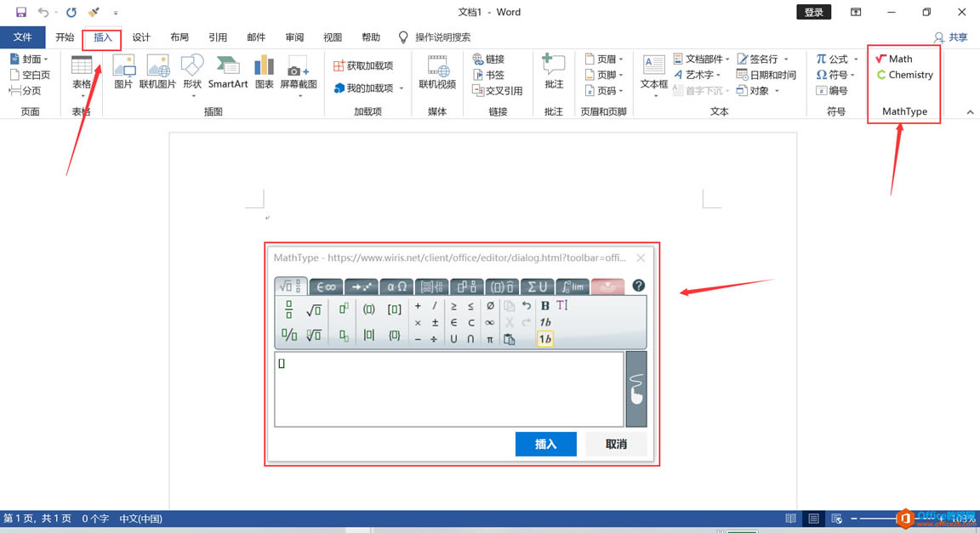Insert absolute value bars template

point(368,335)
